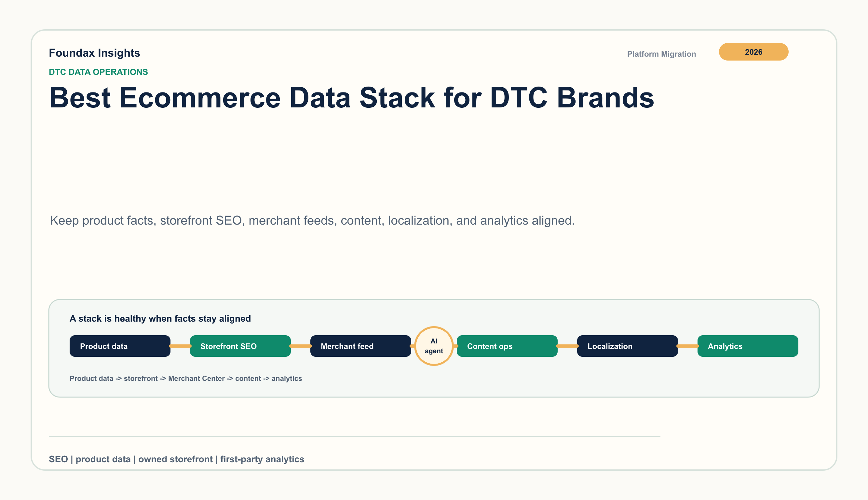The height and width of the screenshot is (500, 868).
Task: Click the 'Product data -> storefront' flow caption
Action: 186,379
